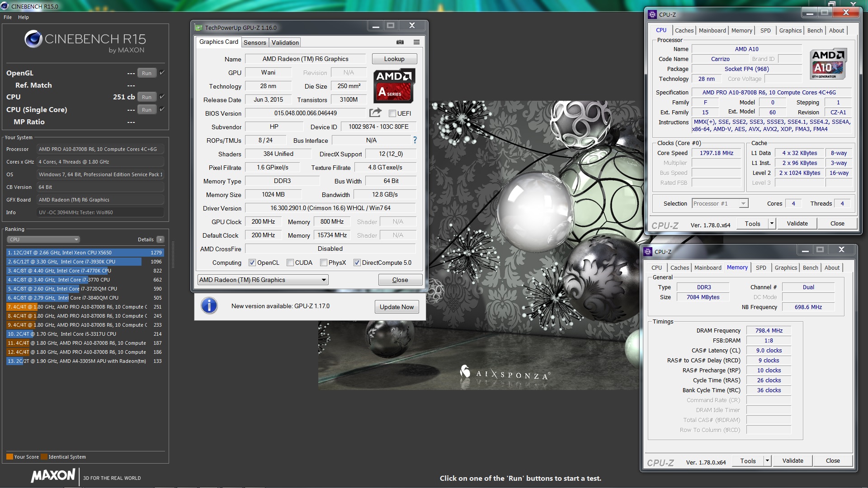
Task: Run the CPU benchmark
Action: click(147, 97)
